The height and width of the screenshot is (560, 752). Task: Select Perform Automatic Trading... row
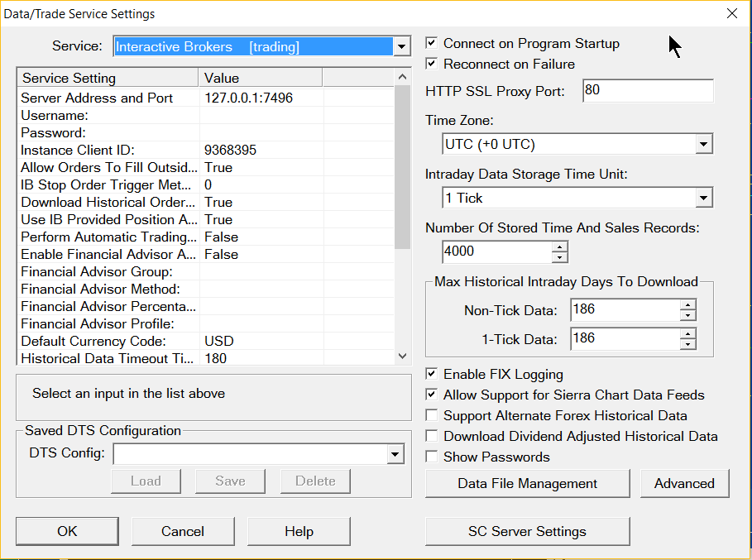click(x=206, y=237)
